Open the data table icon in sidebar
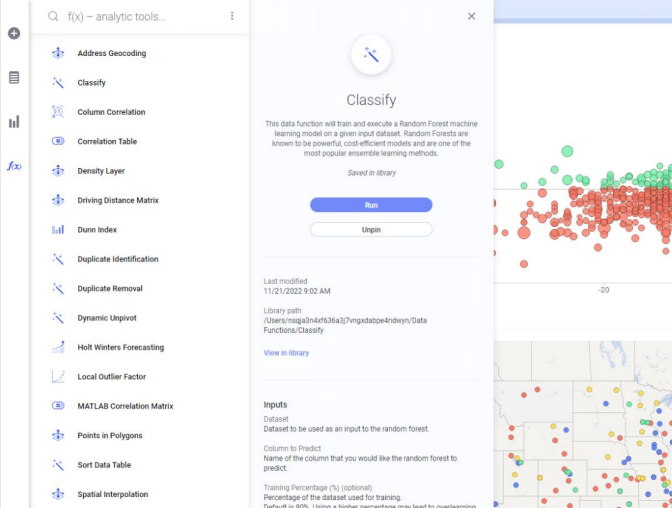Image resolution: width=672 pixels, height=508 pixels. [14, 77]
